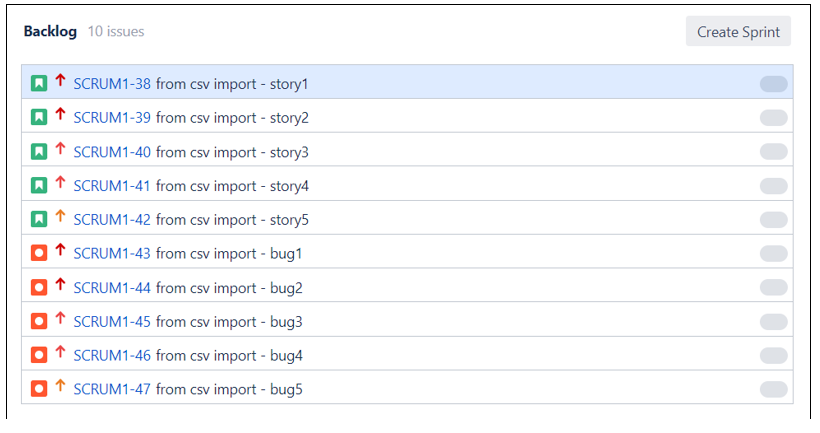Click the estimate pill on bug2 row
Image resolution: width=820 pixels, height=433 pixels.
(773, 287)
